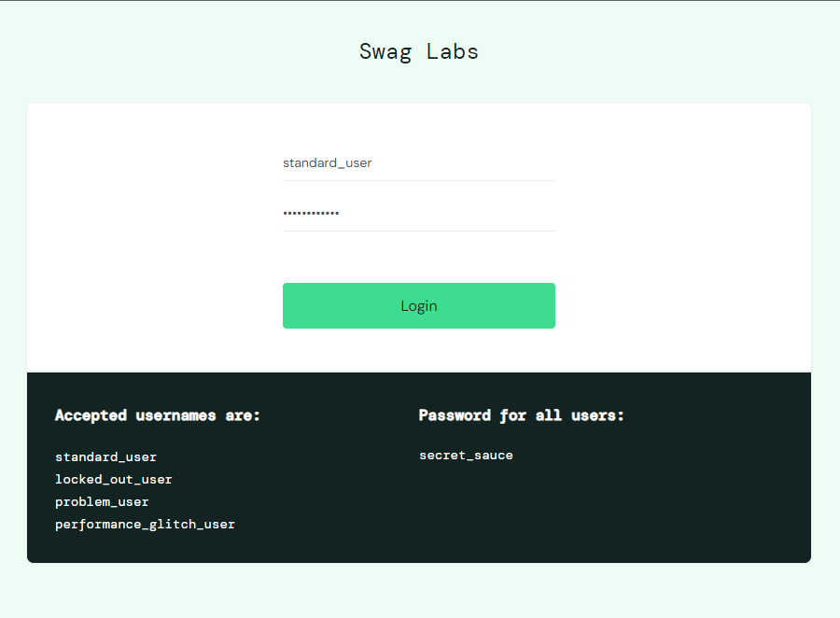Select performance_glitch_user in the usernames list
The width and height of the screenshot is (840, 618).
click(x=145, y=525)
